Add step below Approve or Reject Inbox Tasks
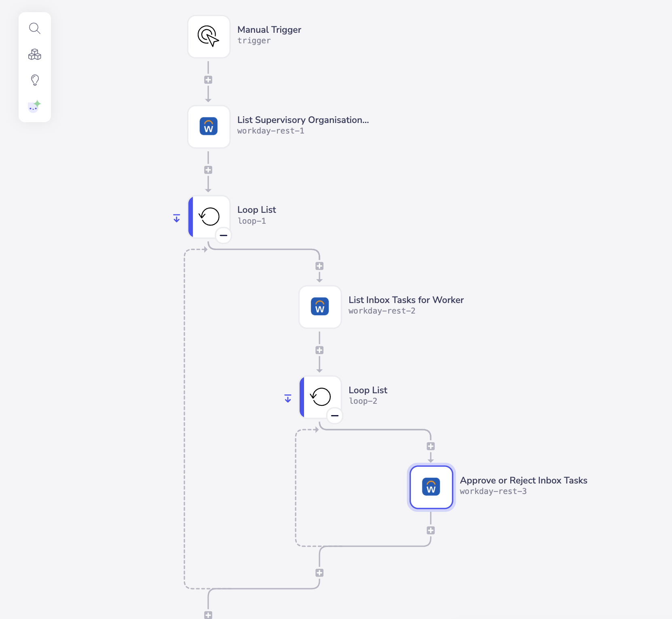 [x=431, y=530]
